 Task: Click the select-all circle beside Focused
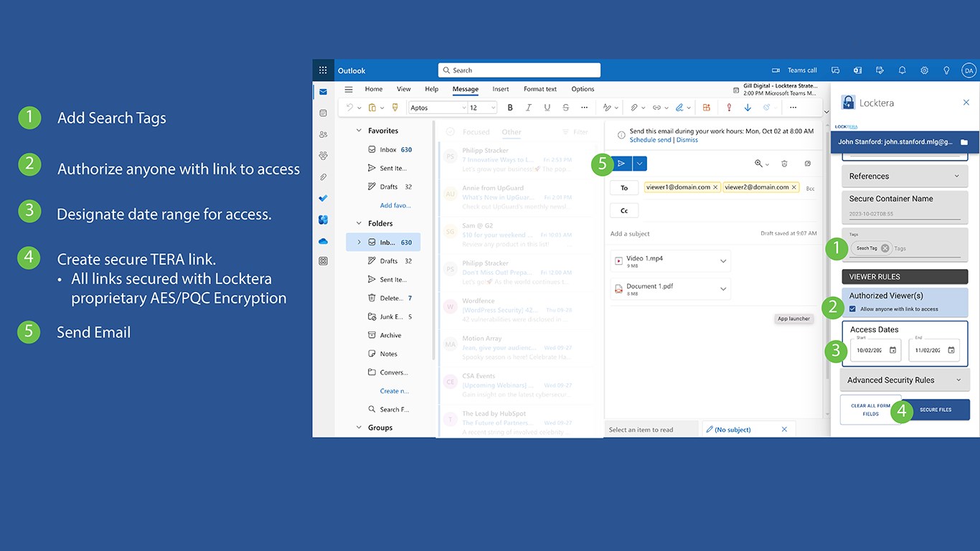coord(451,131)
